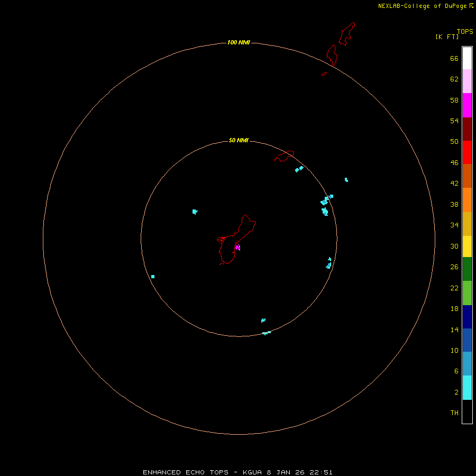This screenshot has height=476, width=476.
Task: Click the '42' legend value
Action: (454, 184)
